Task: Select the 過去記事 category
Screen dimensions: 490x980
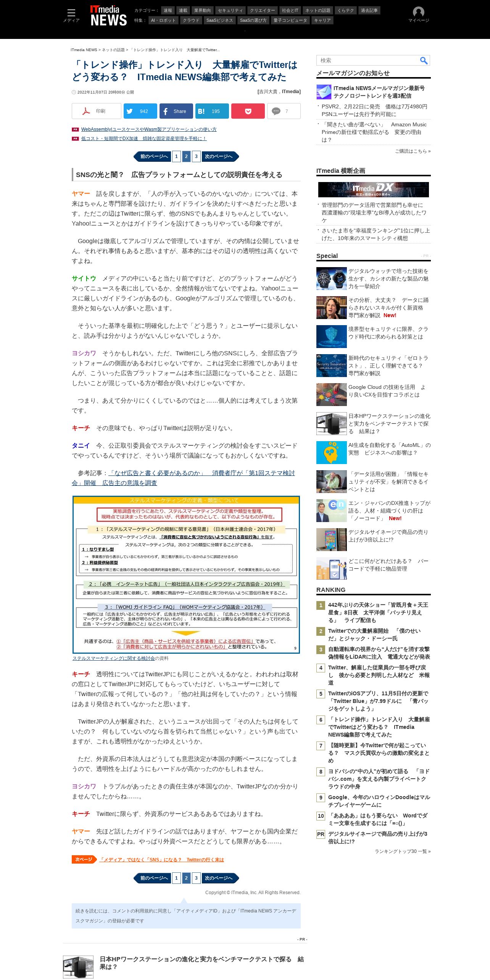Action: tap(369, 10)
